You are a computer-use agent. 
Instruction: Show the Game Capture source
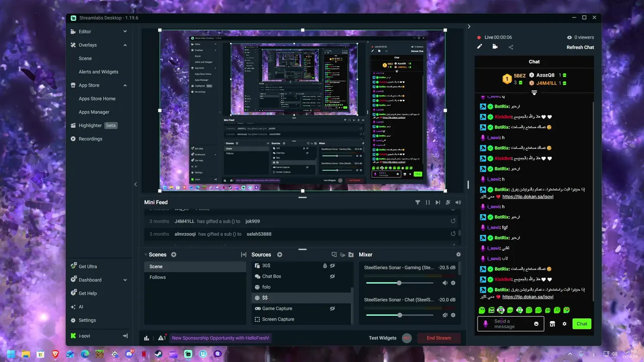click(x=332, y=308)
